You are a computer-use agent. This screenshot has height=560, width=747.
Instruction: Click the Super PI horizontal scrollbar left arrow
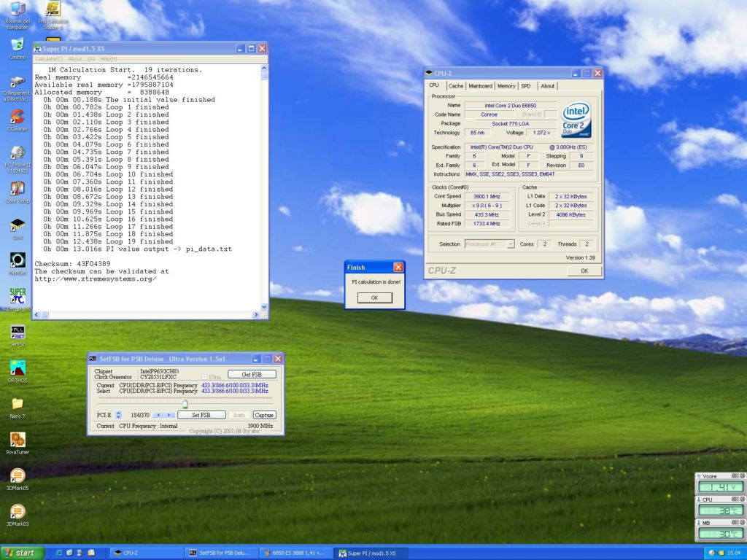click(x=36, y=315)
